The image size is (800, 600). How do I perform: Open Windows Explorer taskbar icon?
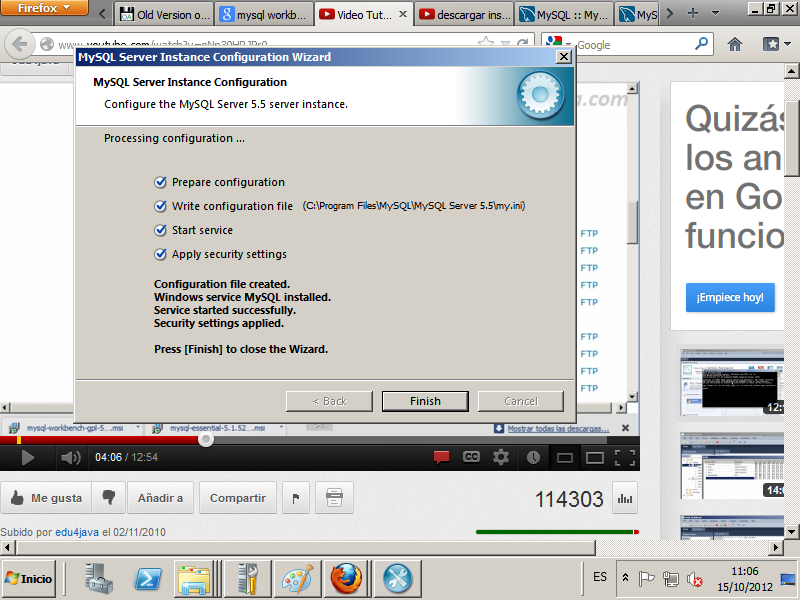tap(194, 579)
